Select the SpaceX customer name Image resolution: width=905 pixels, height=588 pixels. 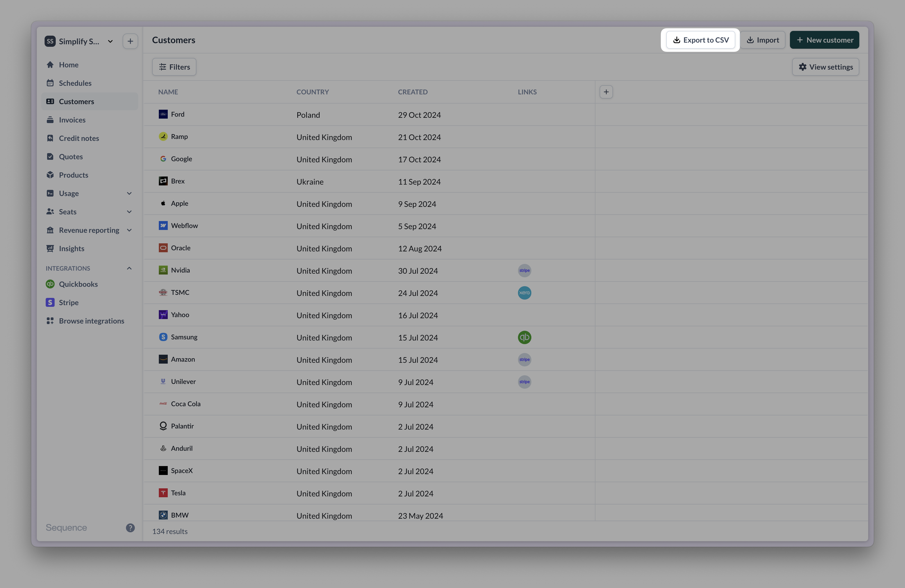[182, 471]
